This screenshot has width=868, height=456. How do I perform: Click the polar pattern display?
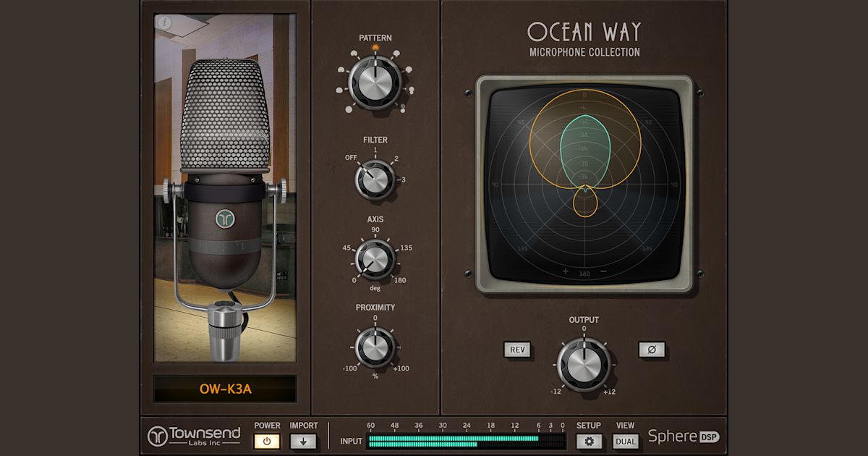(584, 184)
